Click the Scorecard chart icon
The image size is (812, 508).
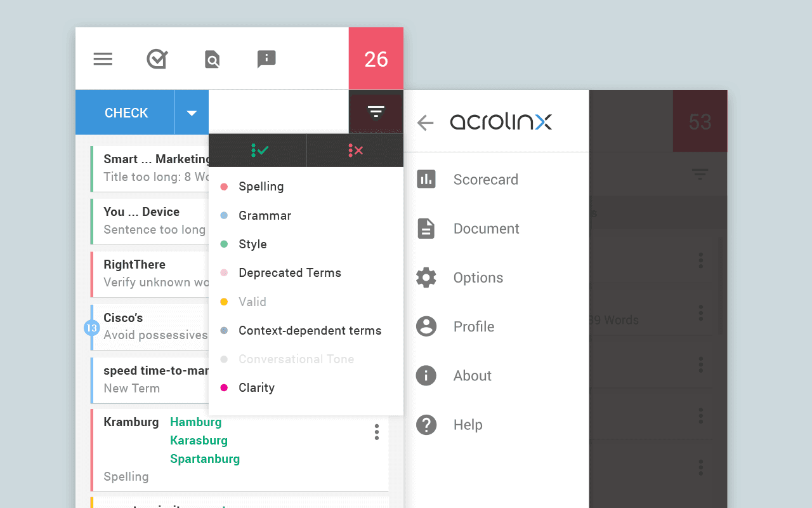426,179
